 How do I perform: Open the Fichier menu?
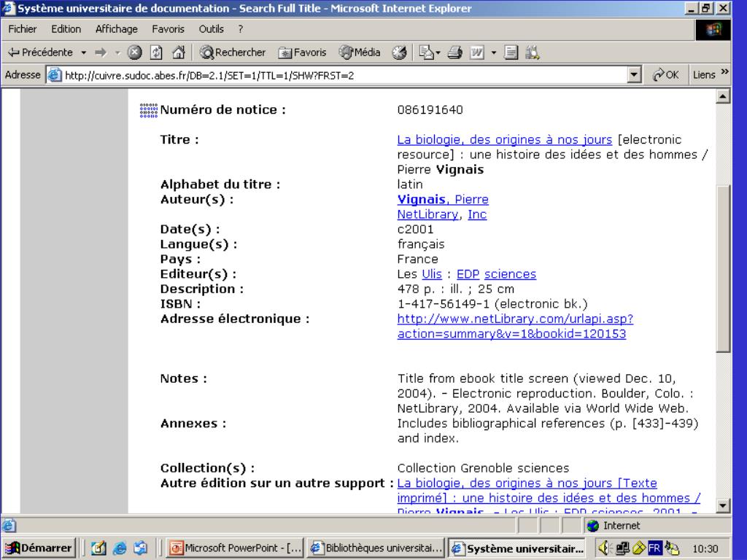tap(22, 29)
